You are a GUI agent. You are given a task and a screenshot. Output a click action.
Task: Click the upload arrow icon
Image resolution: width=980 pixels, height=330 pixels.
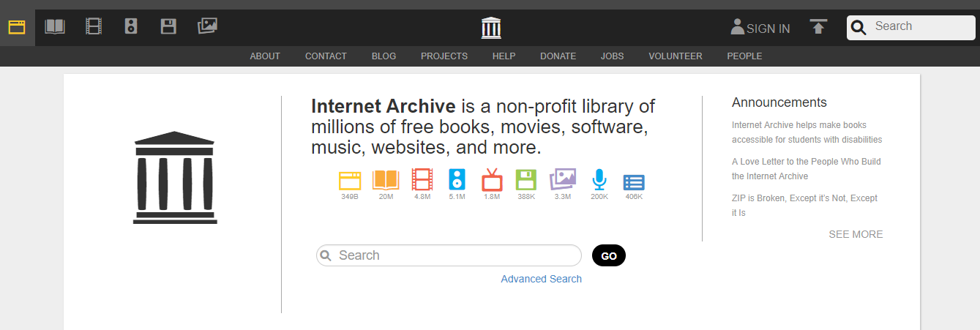pos(818,28)
